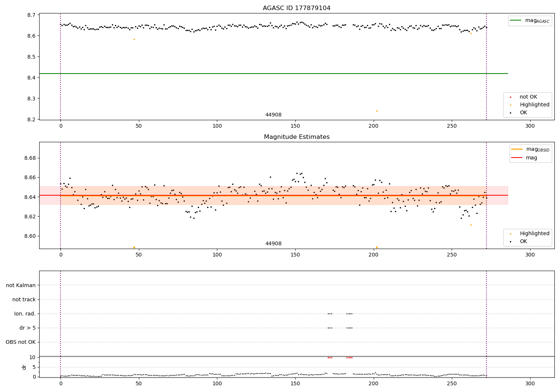The height and width of the screenshot is (392, 560).
Task: Click the 'AGASC ID 177879104' plot title
Action: 296,8
